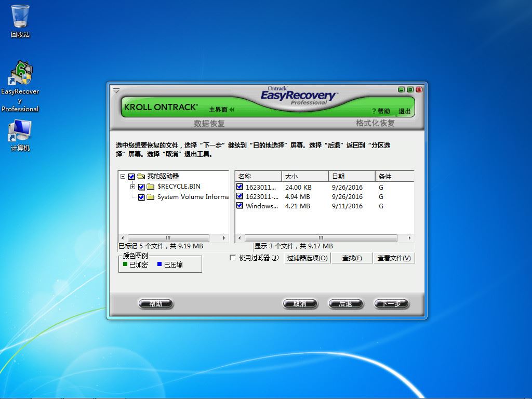The width and height of the screenshot is (532, 399).
Task: Sort file list by 日期 column
Action: [x=352, y=177]
